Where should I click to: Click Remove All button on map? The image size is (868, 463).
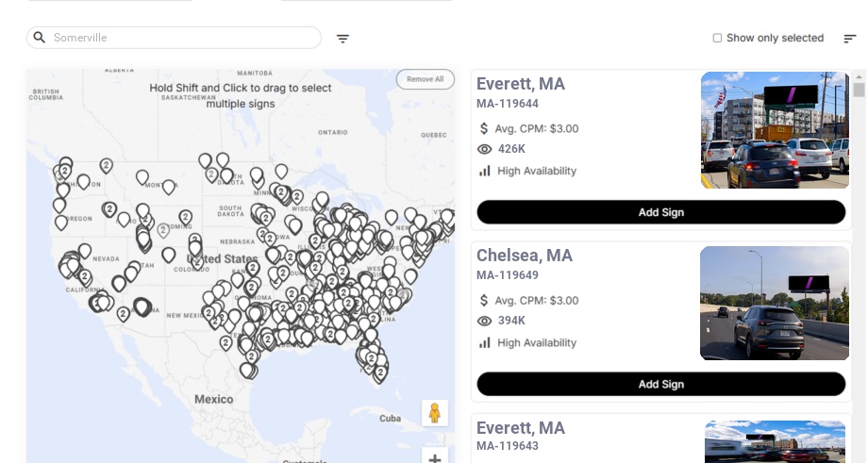(425, 79)
